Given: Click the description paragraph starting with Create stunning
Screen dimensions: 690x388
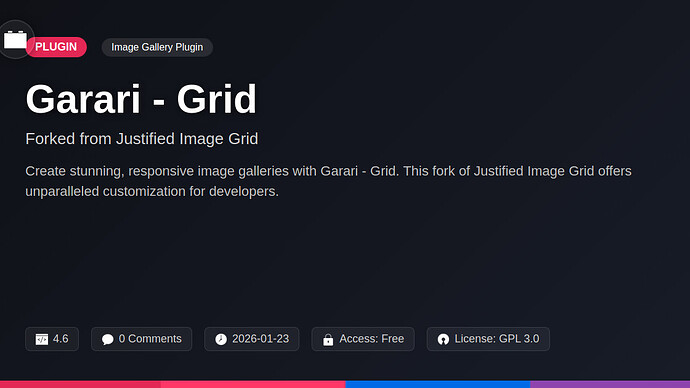Looking at the screenshot, I should tap(328, 181).
